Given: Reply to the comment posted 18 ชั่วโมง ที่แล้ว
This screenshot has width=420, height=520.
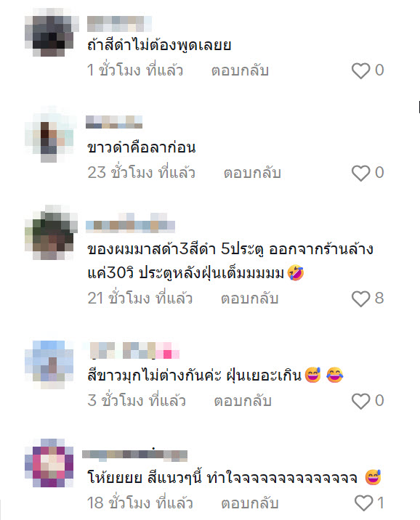Looking at the screenshot, I should tap(249, 503).
